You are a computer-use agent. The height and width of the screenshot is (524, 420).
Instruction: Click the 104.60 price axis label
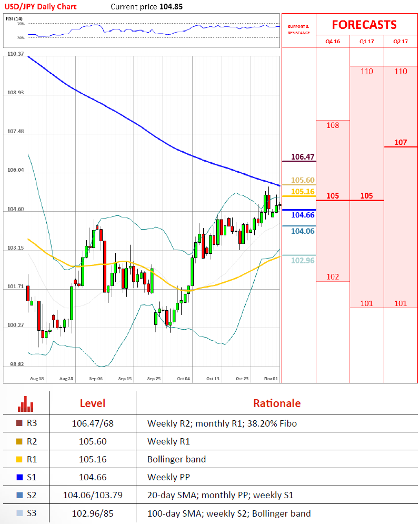click(x=16, y=209)
